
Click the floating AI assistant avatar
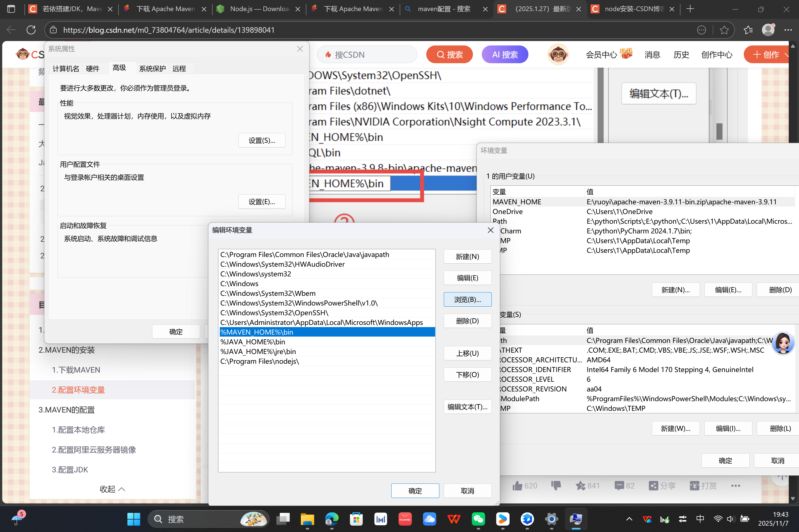click(783, 343)
